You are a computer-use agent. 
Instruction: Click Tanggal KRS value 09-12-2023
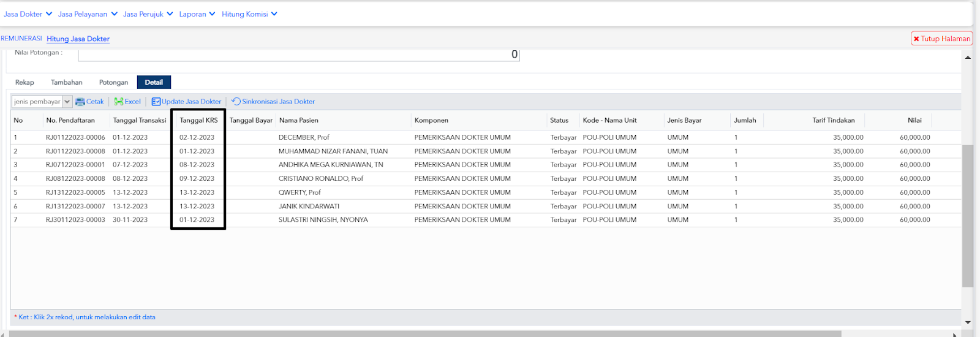(x=197, y=179)
